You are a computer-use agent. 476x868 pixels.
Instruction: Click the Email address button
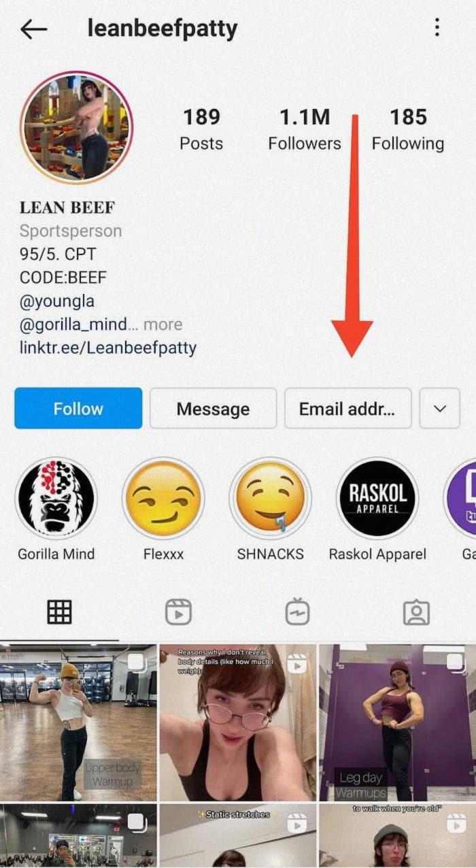[347, 408]
